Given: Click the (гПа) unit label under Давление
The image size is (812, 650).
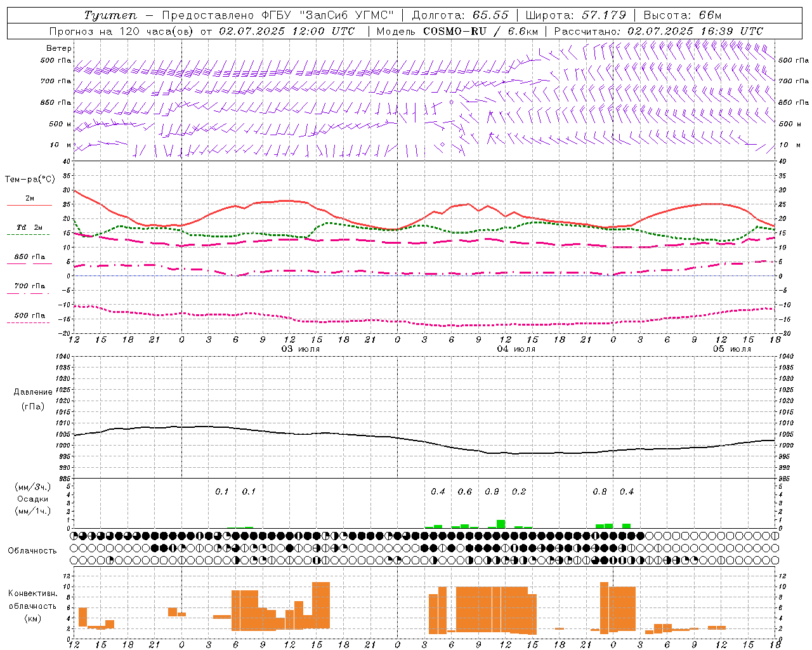Looking at the screenshot, I should (32, 406).
